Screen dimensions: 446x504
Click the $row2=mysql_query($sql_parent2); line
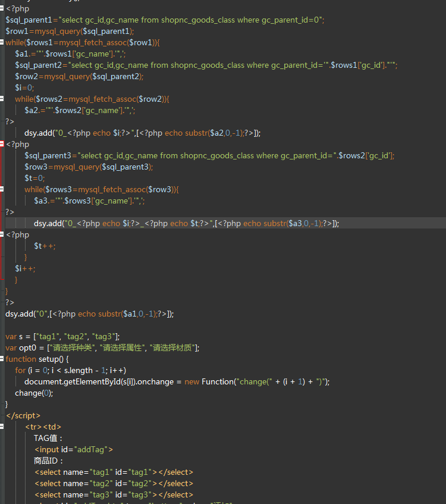(x=79, y=77)
